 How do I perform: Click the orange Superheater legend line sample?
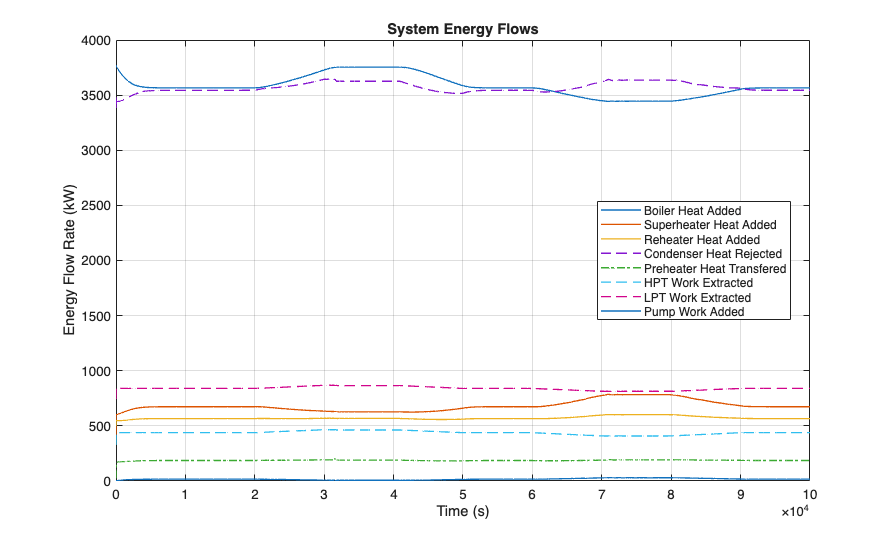[x=620, y=225]
